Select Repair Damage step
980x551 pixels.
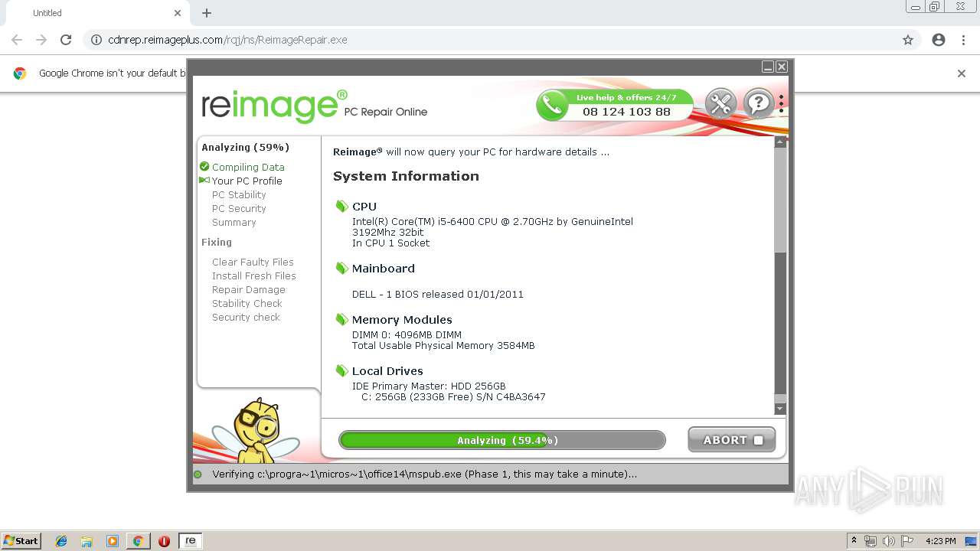(x=248, y=289)
